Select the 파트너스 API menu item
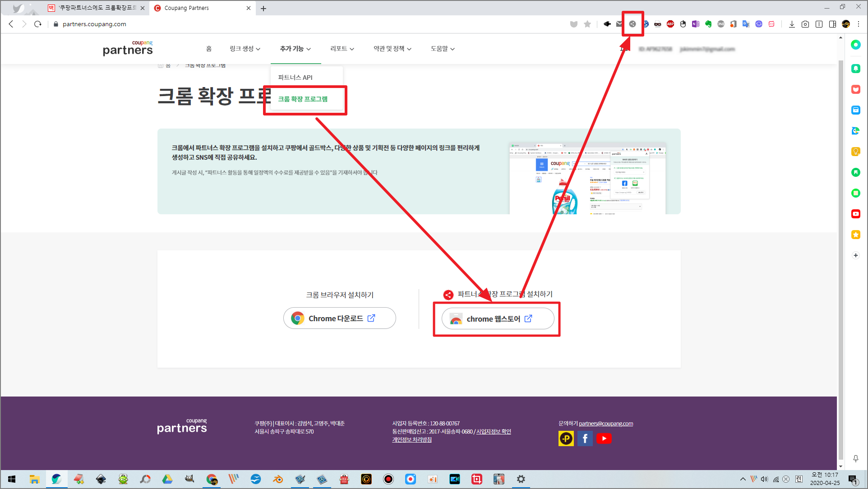 pyautogui.click(x=295, y=78)
